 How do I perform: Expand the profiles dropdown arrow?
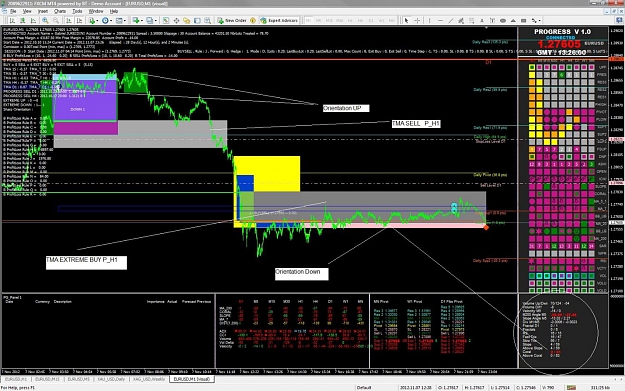[155, 20]
